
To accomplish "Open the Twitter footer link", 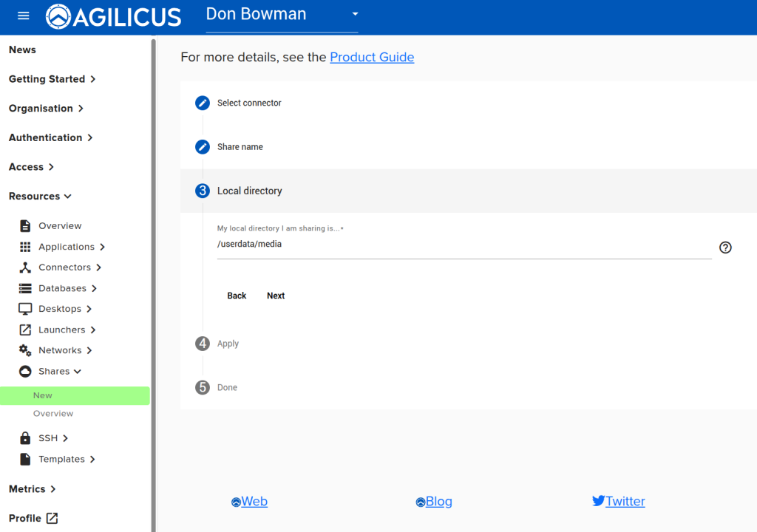I will [625, 501].
